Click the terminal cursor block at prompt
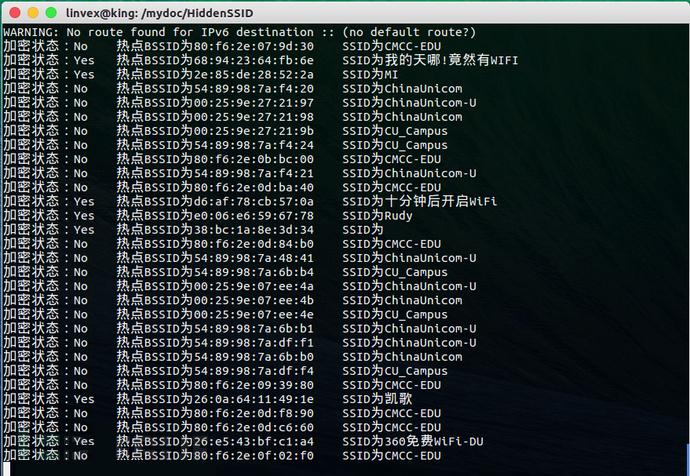The height and width of the screenshot is (476, 690). [6, 469]
